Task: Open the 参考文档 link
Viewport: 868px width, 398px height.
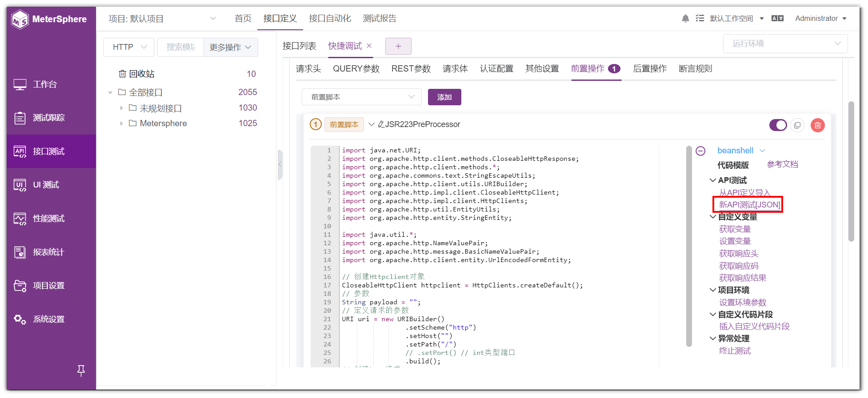Action: [x=783, y=164]
